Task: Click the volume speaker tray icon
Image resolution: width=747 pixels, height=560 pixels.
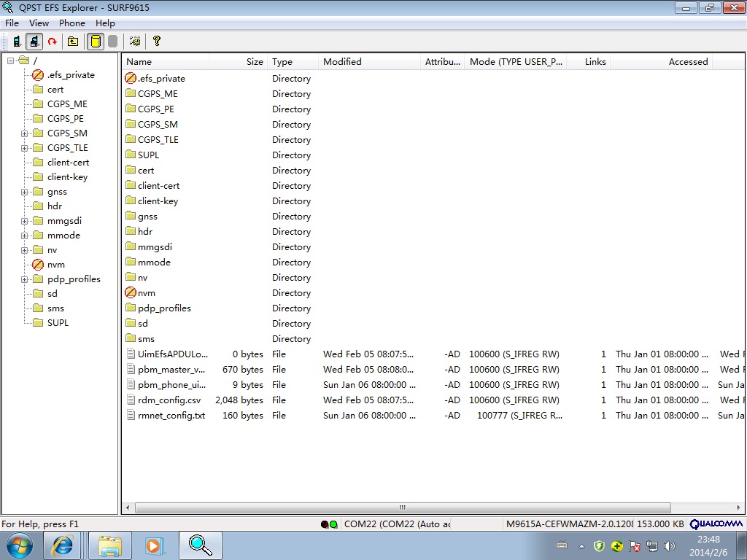Action: pyautogui.click(x=670, y=546)
